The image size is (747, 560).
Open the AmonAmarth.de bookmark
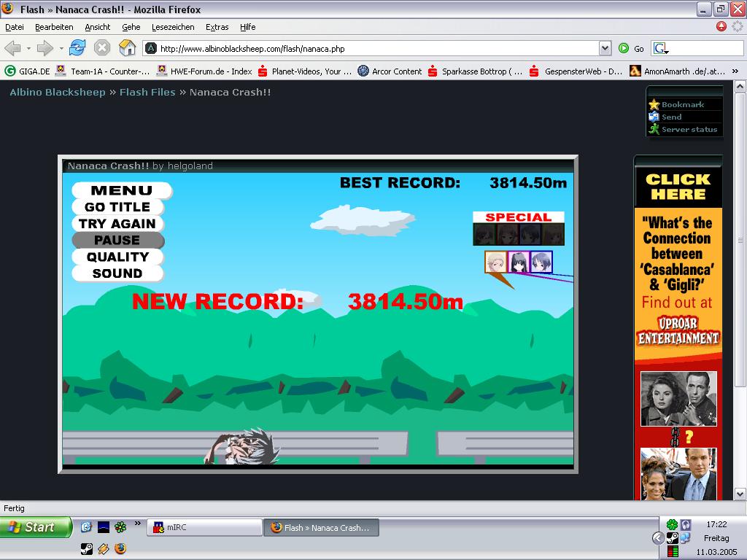(x=678, y=71)
